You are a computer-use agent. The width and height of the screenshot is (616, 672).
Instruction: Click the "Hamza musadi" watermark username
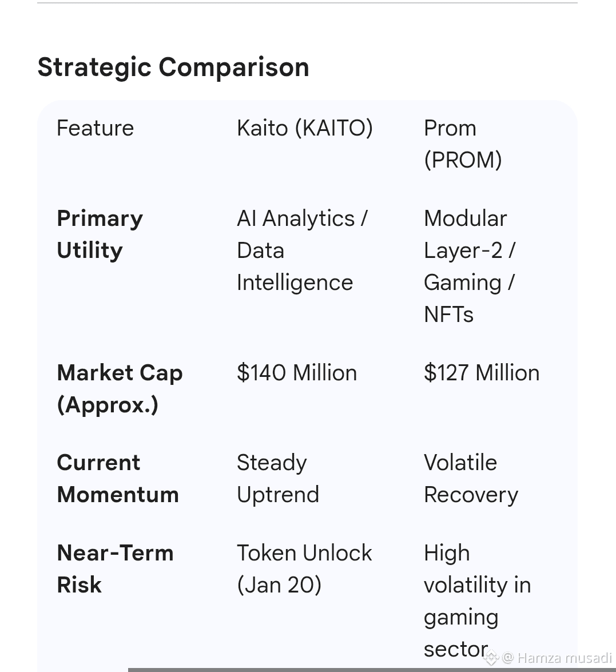coord(564,658)
